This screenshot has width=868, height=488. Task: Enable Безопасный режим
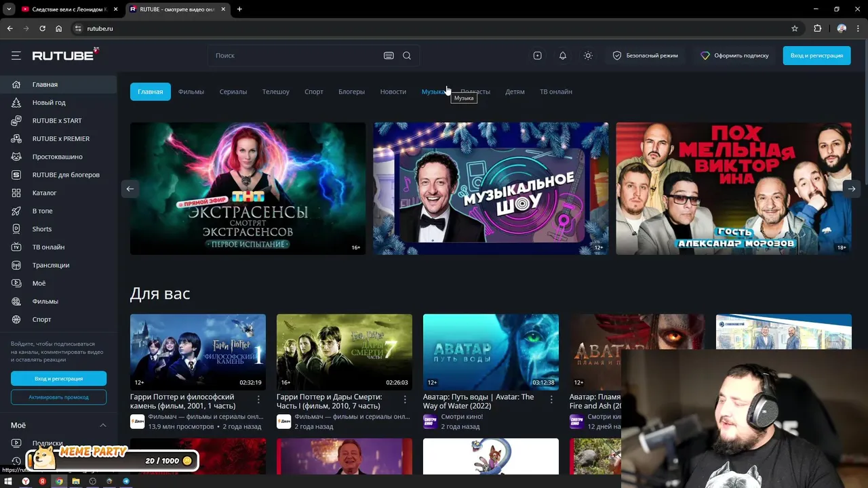click(x=646, y=56)
